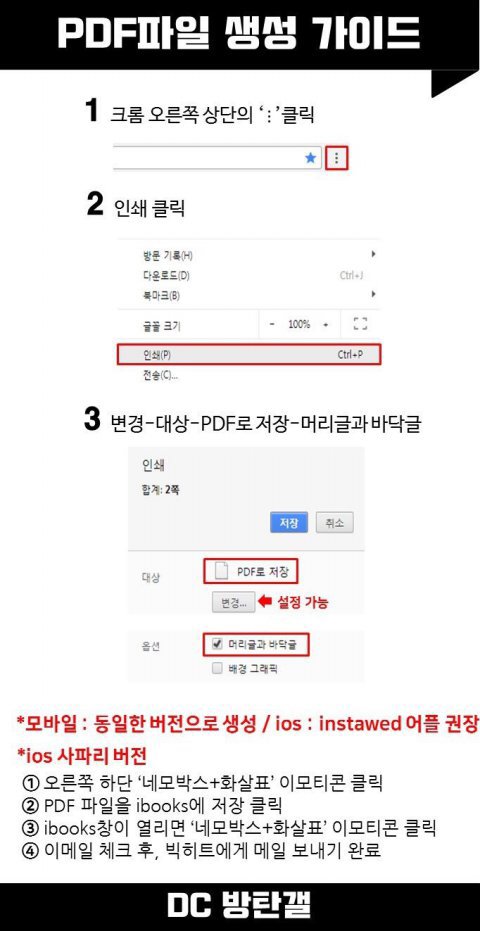
Task: Click the 100% zoom level value
Action: coord(299,324)
